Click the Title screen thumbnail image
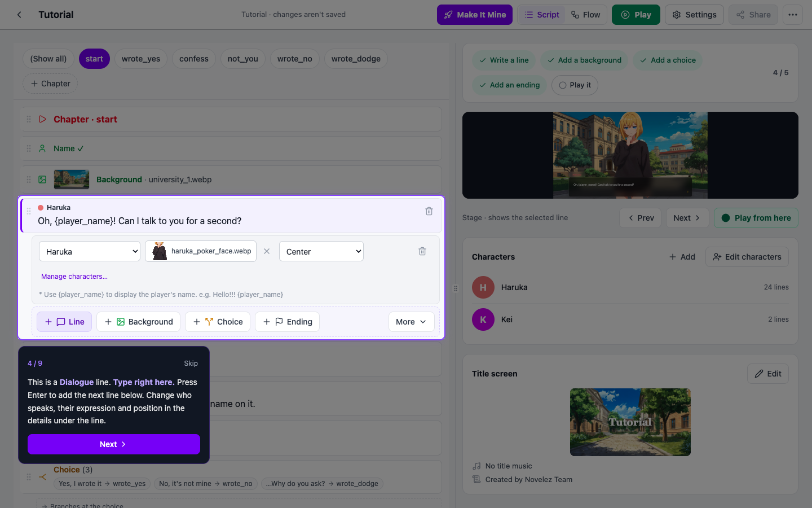The height and width of the screenshot is (508, 812). click(x=630, y=422)
